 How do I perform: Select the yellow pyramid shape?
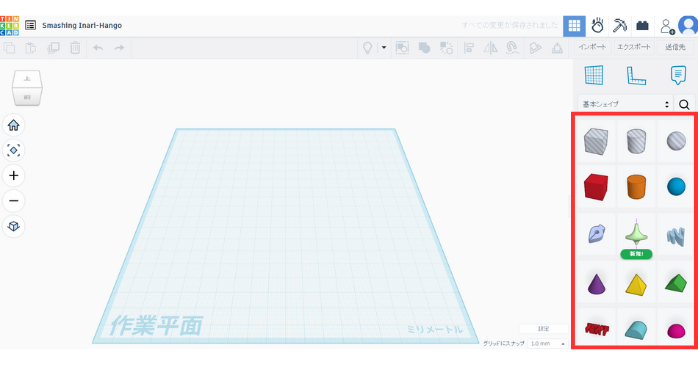pos(636,285)
